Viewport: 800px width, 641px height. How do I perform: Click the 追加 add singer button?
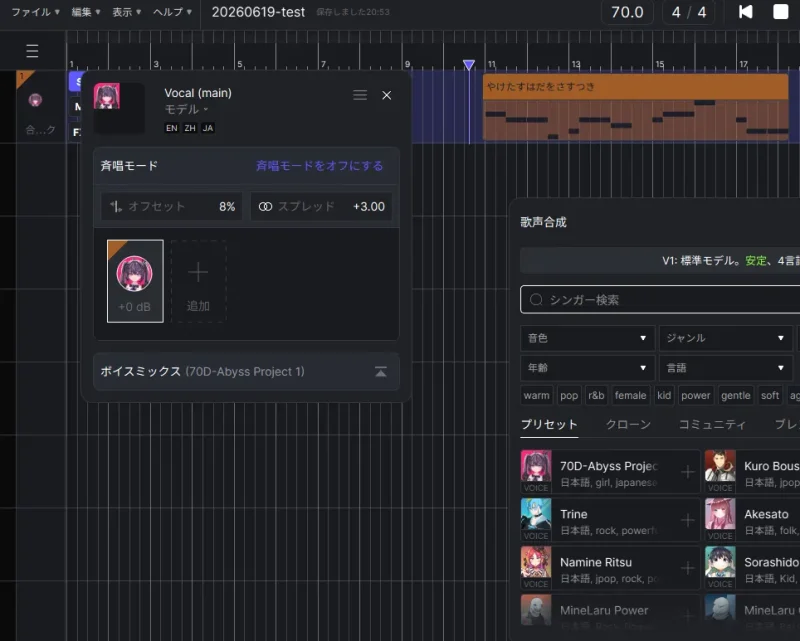coord(198,281)
